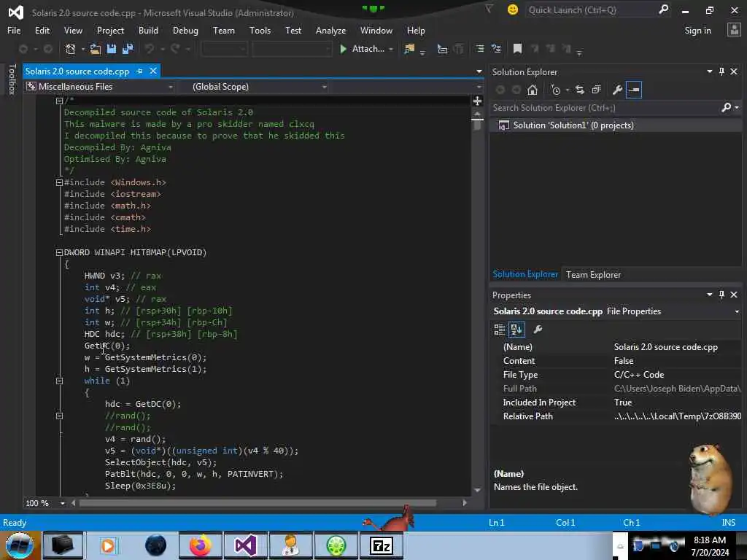Collapse the comment block at the file top

pos(59,101)
